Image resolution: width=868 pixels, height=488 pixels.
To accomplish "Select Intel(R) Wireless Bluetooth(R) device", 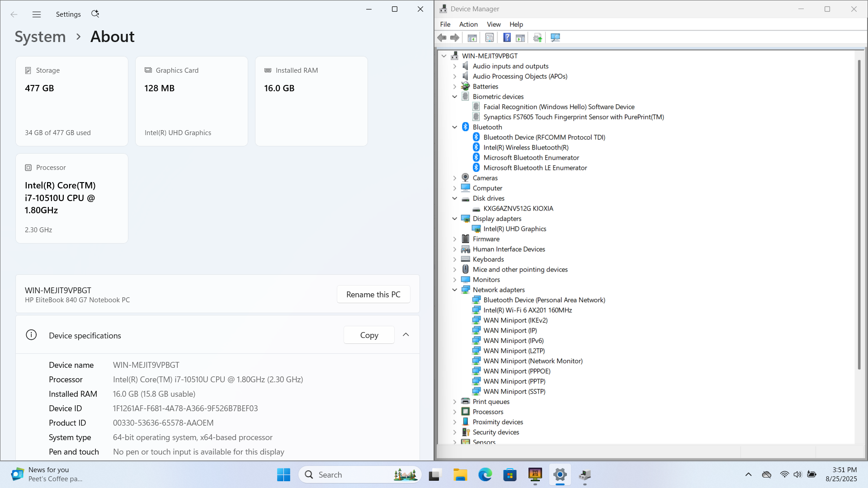I will 526,148.
